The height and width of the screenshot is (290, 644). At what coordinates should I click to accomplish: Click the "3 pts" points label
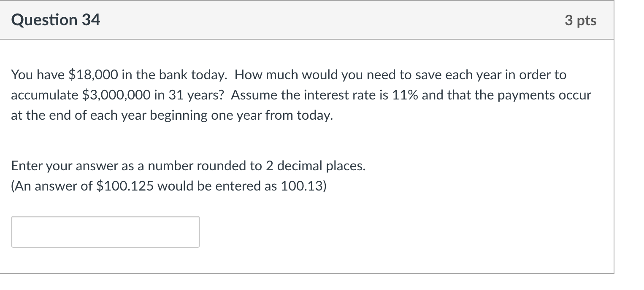[581, 21]
